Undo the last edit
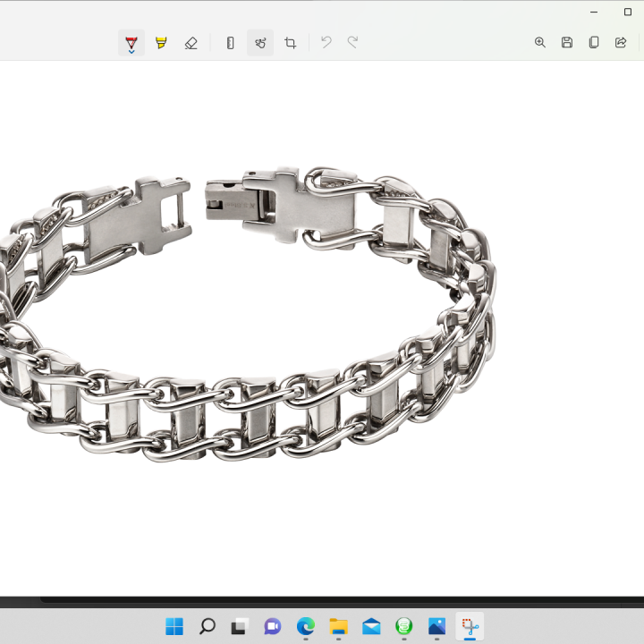Screen dimensions: 644x644 click(x=326, y=42)
